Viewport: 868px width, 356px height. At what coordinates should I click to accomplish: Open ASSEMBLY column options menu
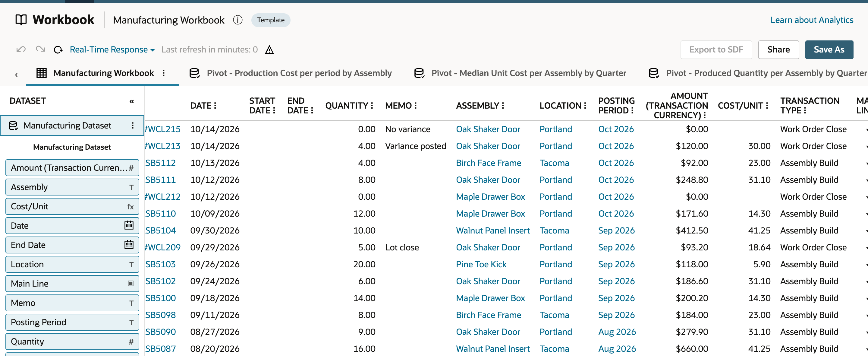(503, 106)
